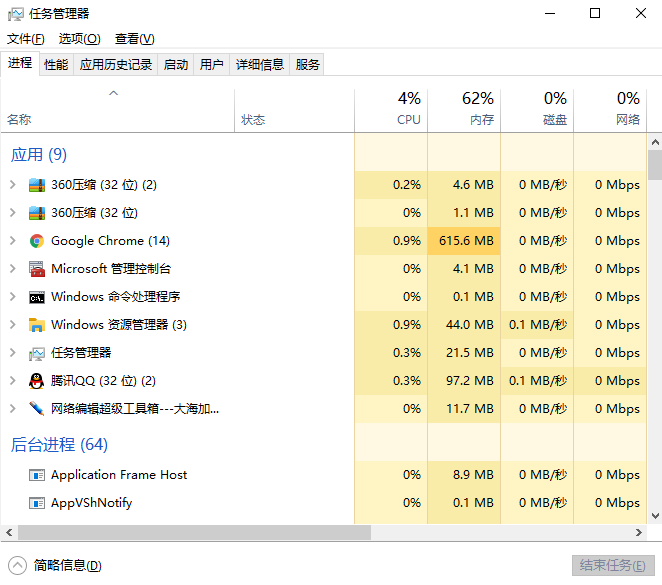The image size is (662, 585).
Task: Open the 选项(O) menu
Action: point(79,39)
